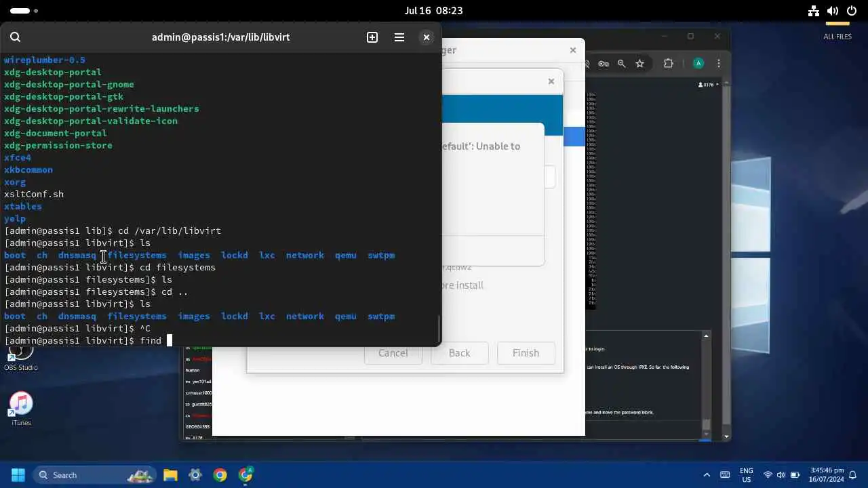868x488 pixels.
Task: Click 'yelp' in the terminal listing
Action: pyautogui.click(x=15, y=219)
